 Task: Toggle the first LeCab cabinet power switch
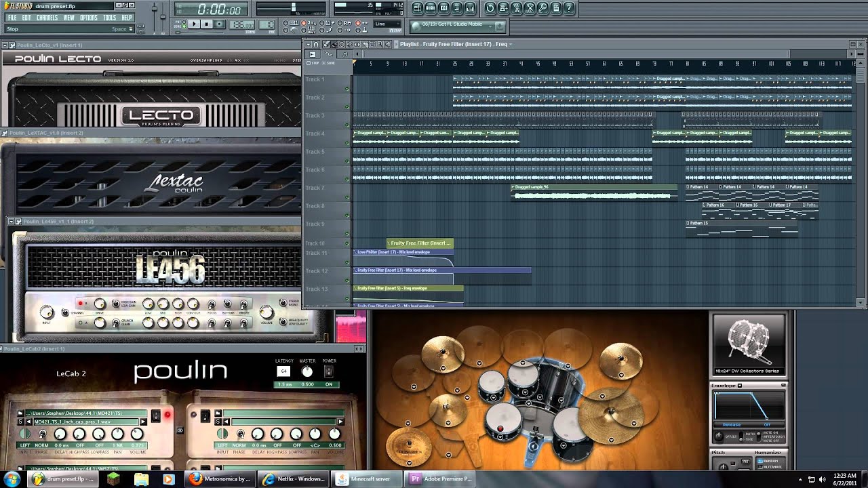155,415
